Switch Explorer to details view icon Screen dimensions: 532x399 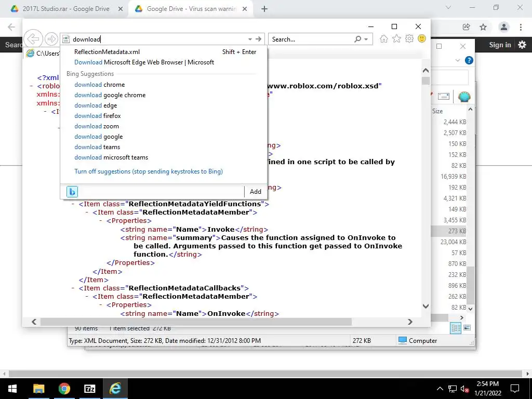pos(456,328)
